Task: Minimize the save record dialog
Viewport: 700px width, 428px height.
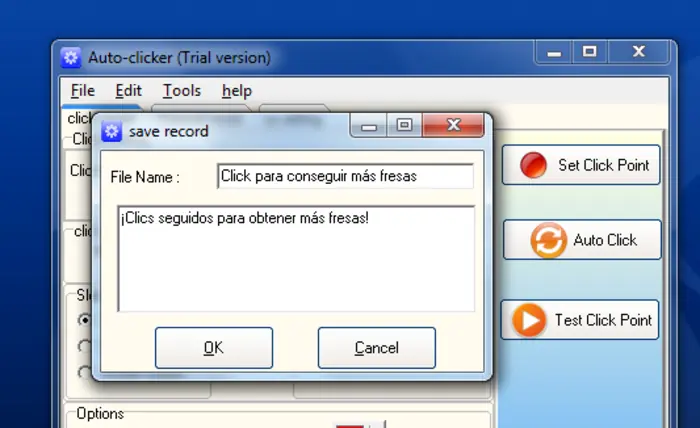Action: tap(369, 125)
